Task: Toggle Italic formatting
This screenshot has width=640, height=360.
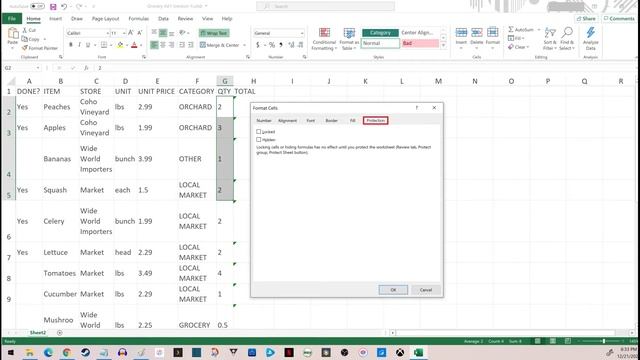Action: click(79, 45)
